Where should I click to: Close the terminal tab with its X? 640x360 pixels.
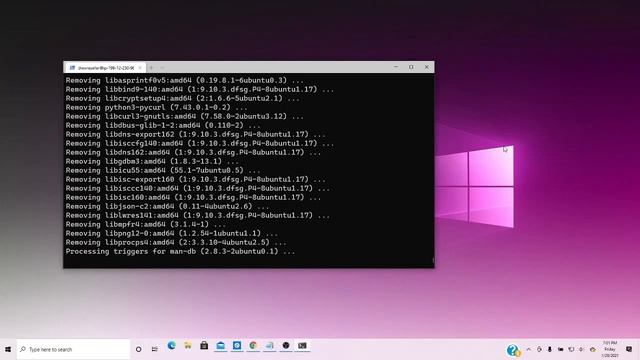click(140, 68)
